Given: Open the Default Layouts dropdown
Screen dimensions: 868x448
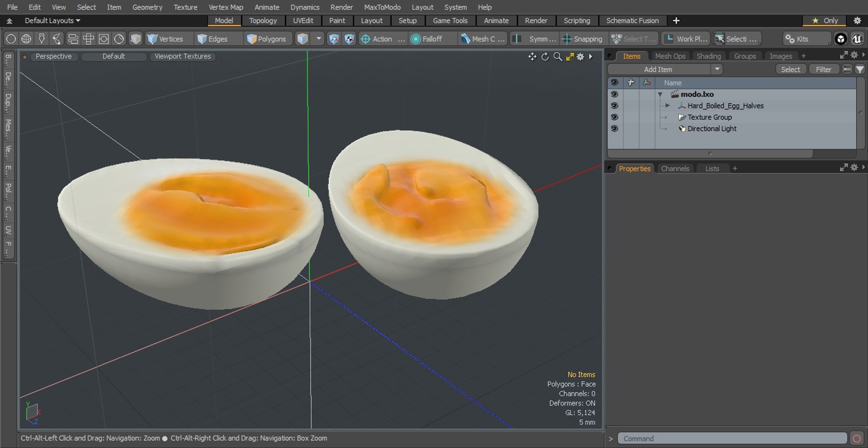Looking at the screenshot, I should click(52, 20).
